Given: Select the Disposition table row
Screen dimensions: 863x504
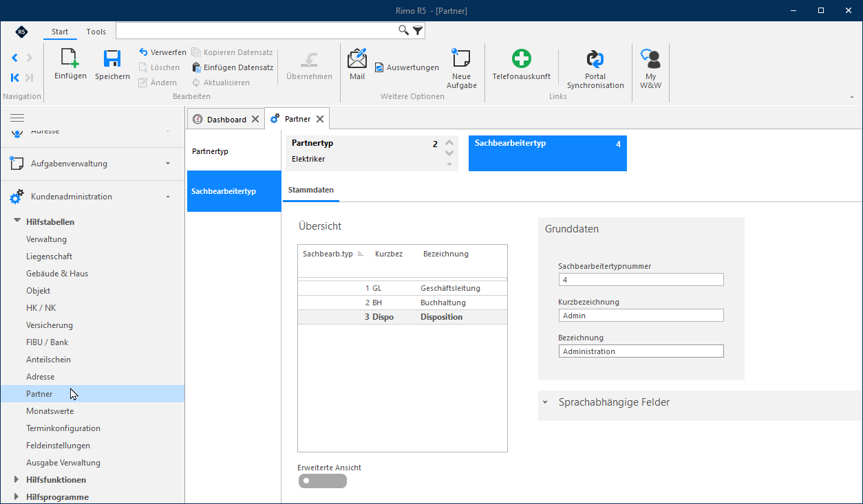Looking at the screenshot, I should 403,317.
